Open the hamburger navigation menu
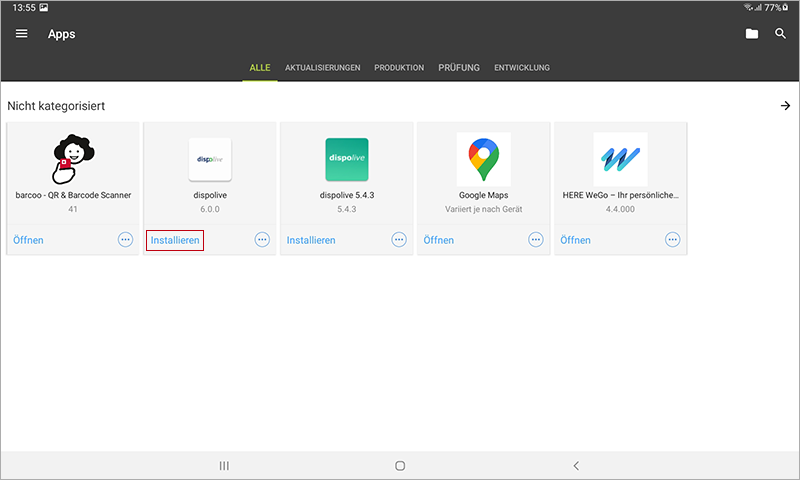 click(x=22, y=34)
